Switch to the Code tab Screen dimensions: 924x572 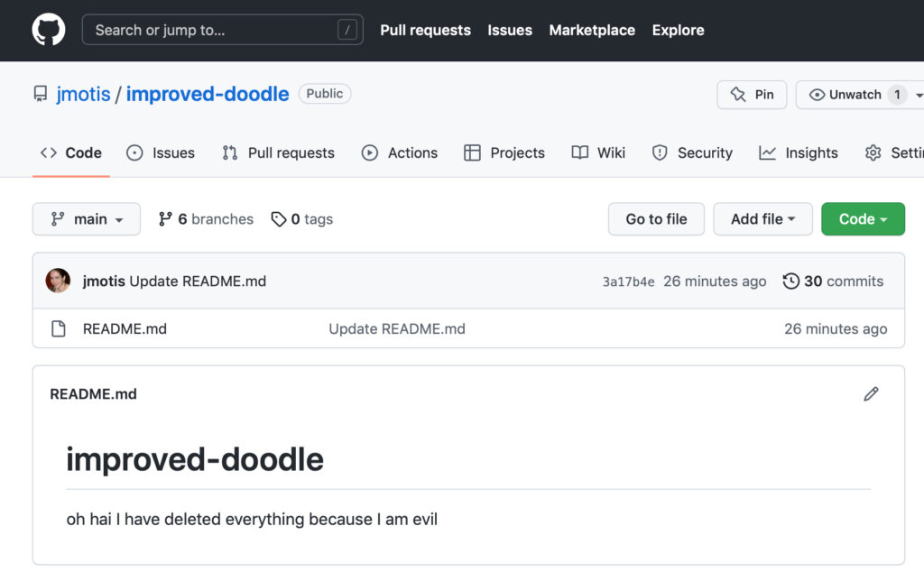[70, 153]
